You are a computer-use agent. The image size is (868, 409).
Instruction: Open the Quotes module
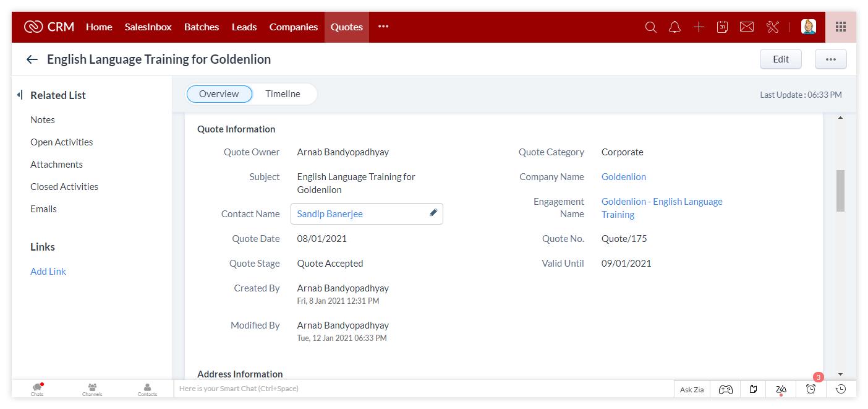coord(347,27)
